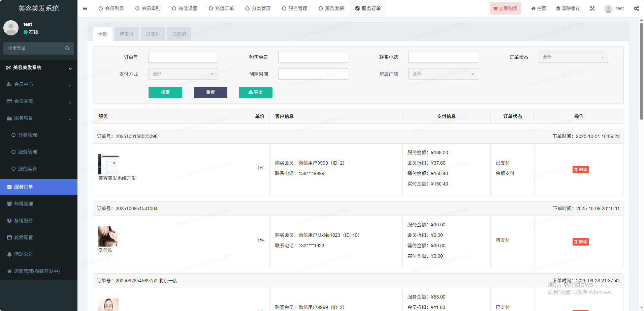This screenshot has width=644, height=311.
Task: Switch to the 已支付 tab
Action: (x=153, y=34)
